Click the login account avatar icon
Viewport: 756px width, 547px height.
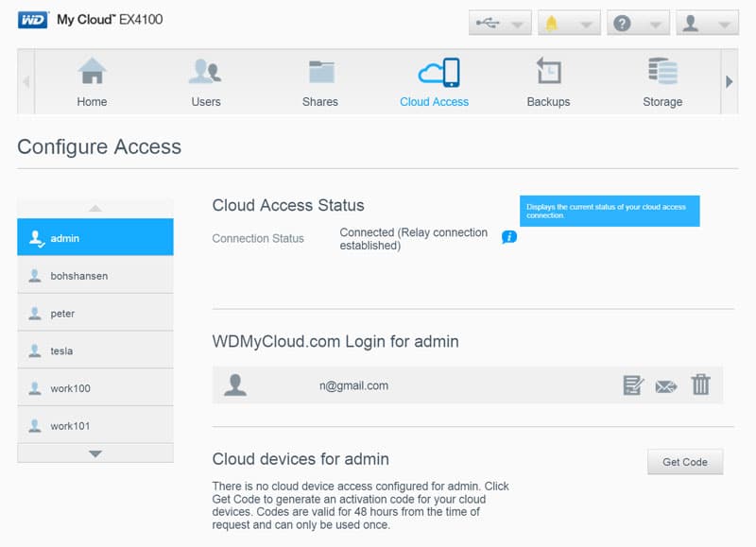pos(235,385)
